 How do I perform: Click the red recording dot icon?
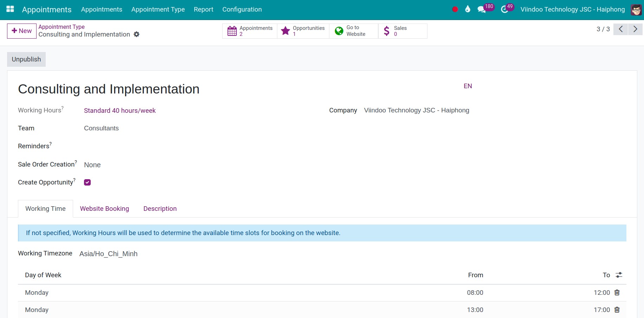coord(455,9)
